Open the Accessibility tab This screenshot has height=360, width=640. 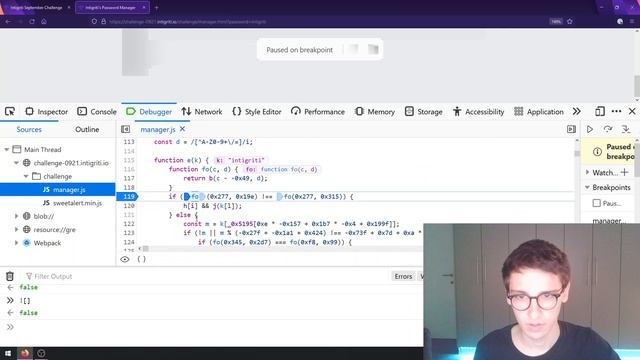478,111
